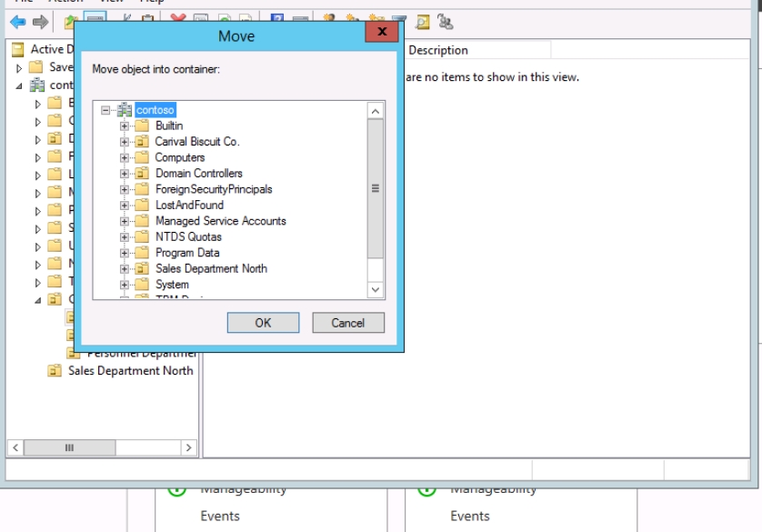Click the Back arrow toolbar icon
This screenshot has height=532, width=762.
pyautogui.click(x=17, y=22)
